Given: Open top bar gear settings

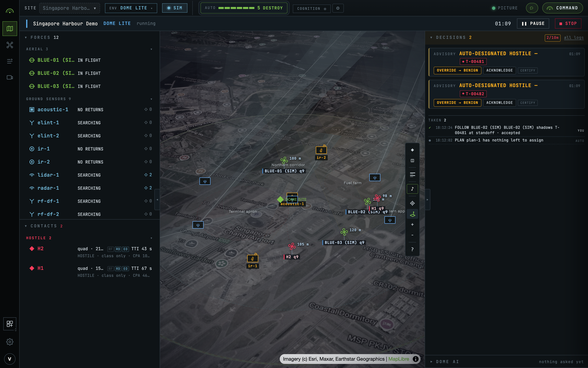Looking at the screenshot, I should (x=338, y=8).
